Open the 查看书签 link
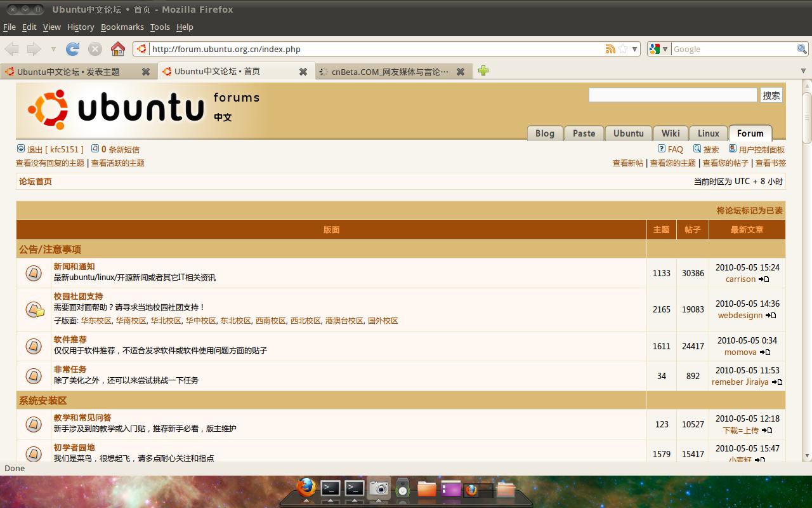This screenshot has width=812, height=508. click(x=771, y=163)
